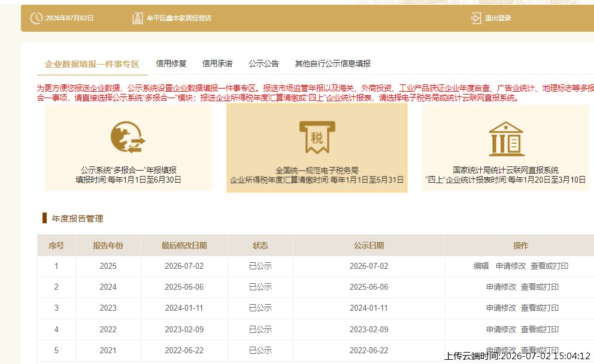Switch to the 信用修复 tab

click(171, 63)
